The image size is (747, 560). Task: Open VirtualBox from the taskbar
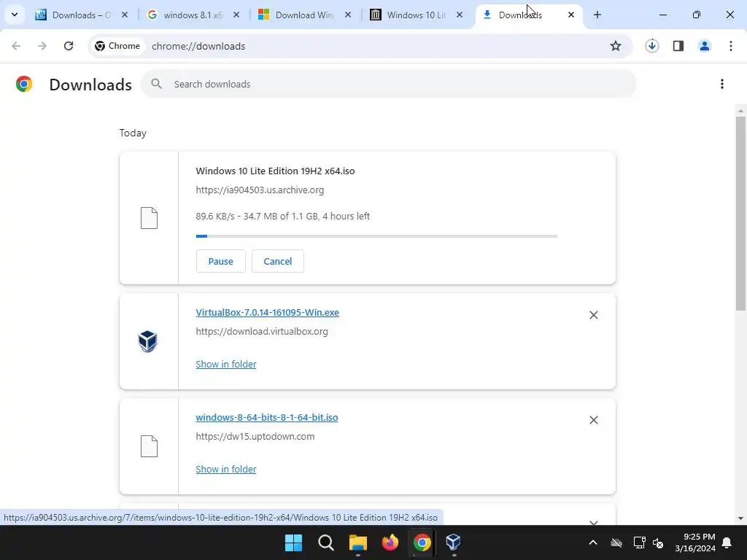(453, 542)
